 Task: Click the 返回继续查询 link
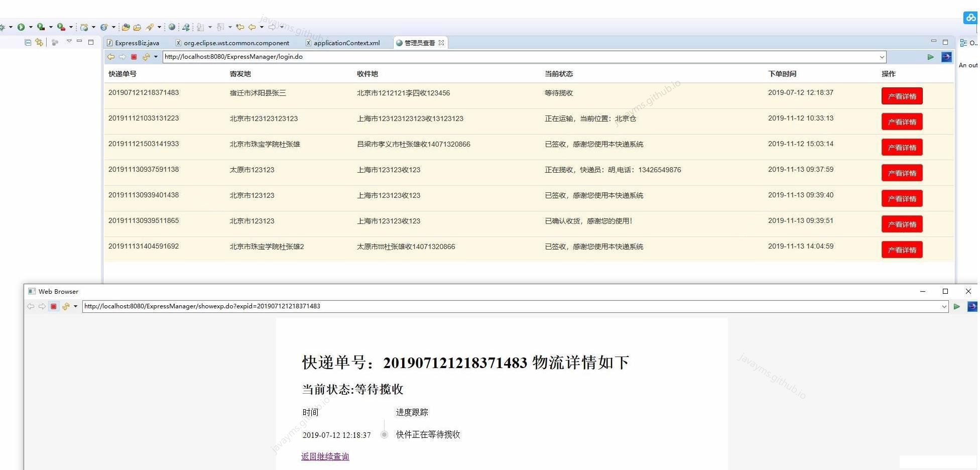pos(324,456)
